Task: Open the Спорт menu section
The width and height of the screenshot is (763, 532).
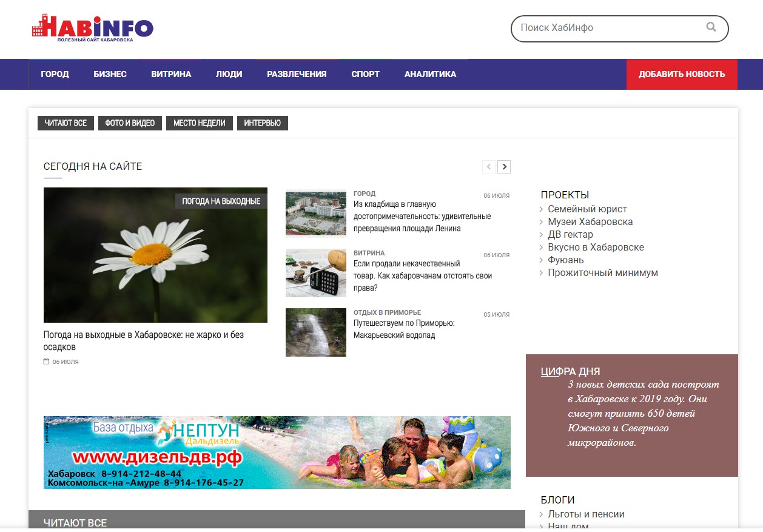Action: (x=365, y=74)
